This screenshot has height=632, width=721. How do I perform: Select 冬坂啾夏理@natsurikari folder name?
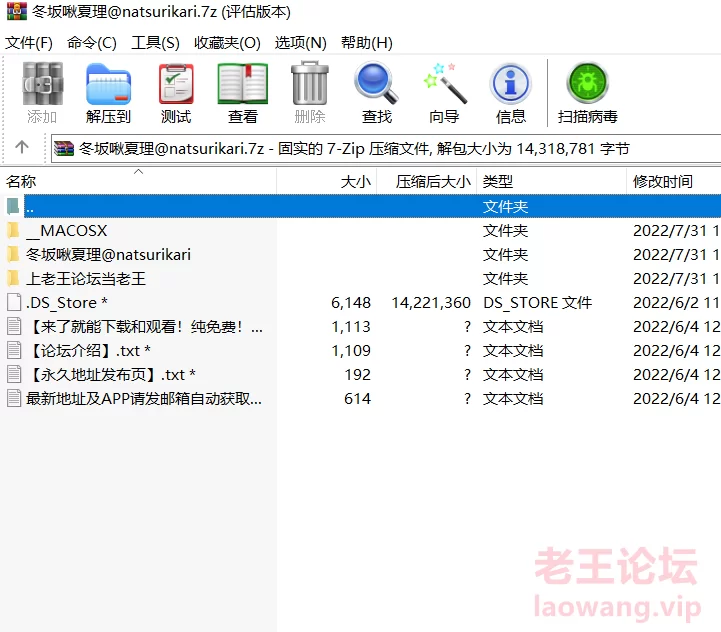[108, 254]
